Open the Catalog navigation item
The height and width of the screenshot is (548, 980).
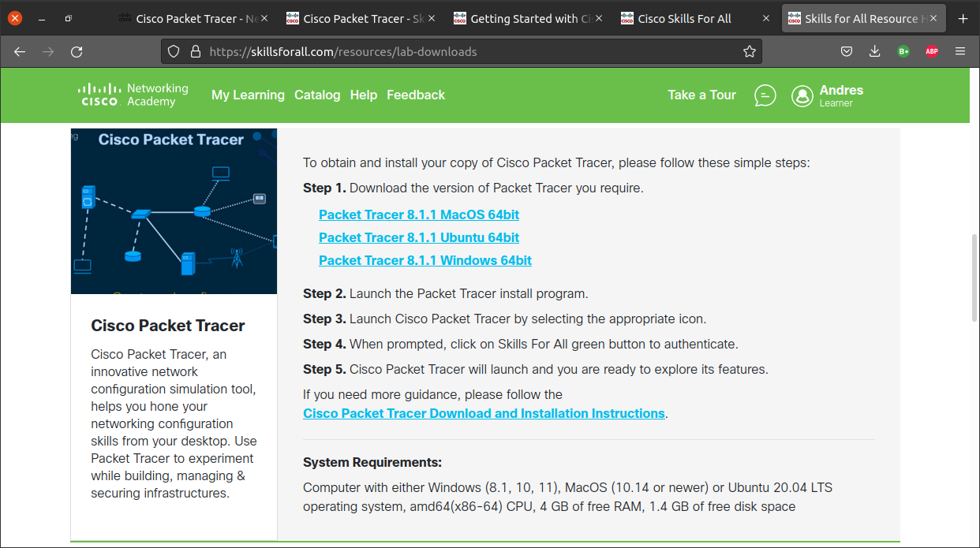[317, 95]
